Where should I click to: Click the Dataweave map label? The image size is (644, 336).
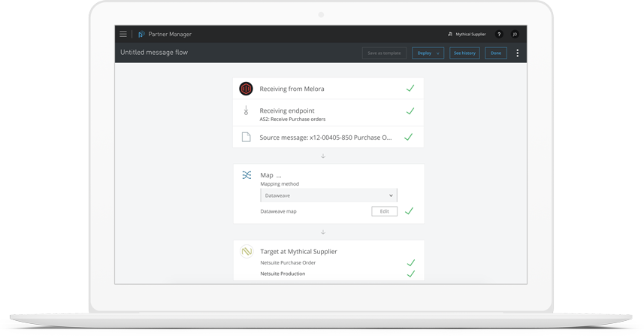pyautogui.click(x=279, y=211)
